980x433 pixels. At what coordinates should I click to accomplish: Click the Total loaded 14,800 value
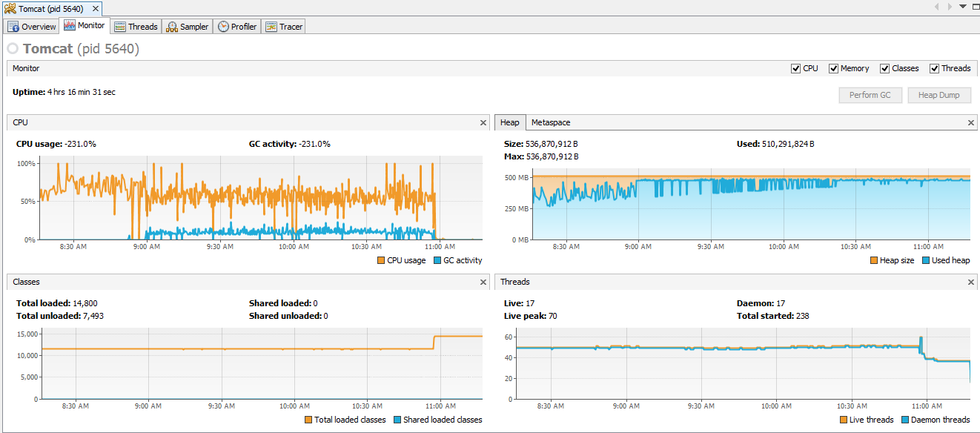pyautogui.click(x=85, y=303)
